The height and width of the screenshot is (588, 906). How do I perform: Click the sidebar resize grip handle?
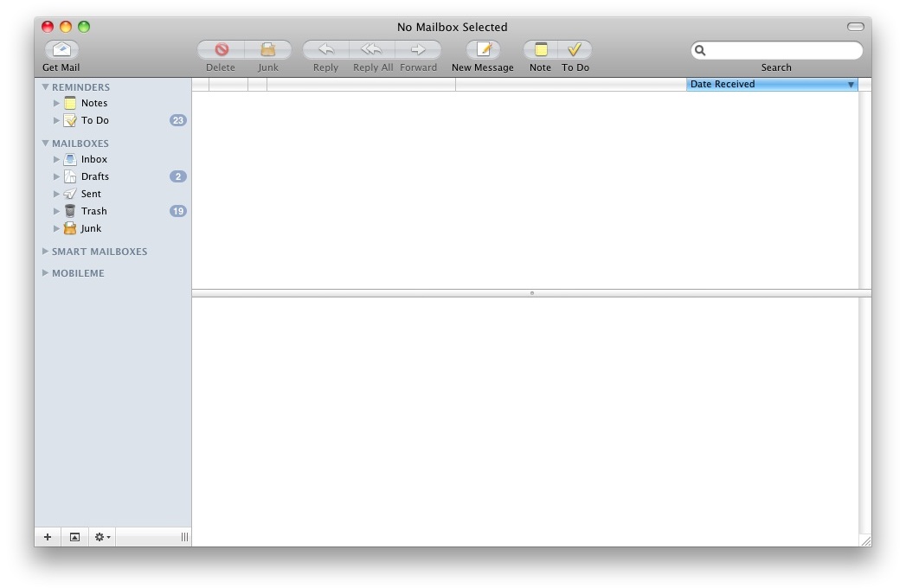click(x=184, y=537)
